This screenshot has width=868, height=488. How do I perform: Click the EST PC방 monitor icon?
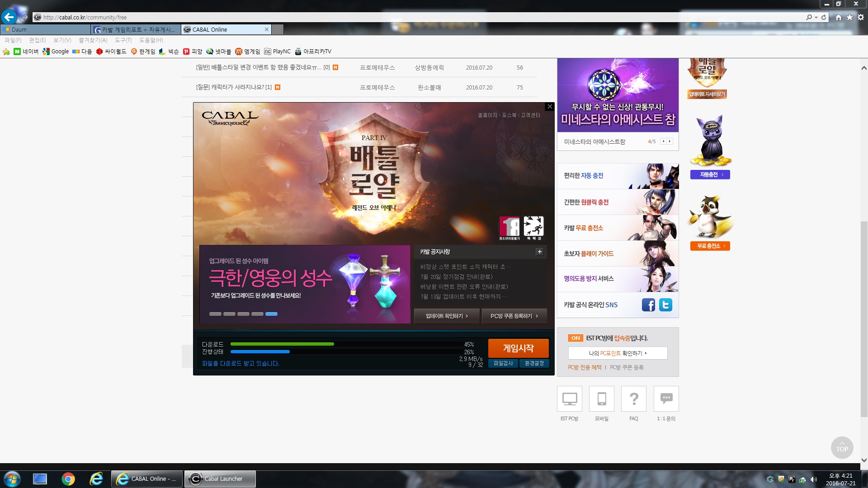coord(570,399)
